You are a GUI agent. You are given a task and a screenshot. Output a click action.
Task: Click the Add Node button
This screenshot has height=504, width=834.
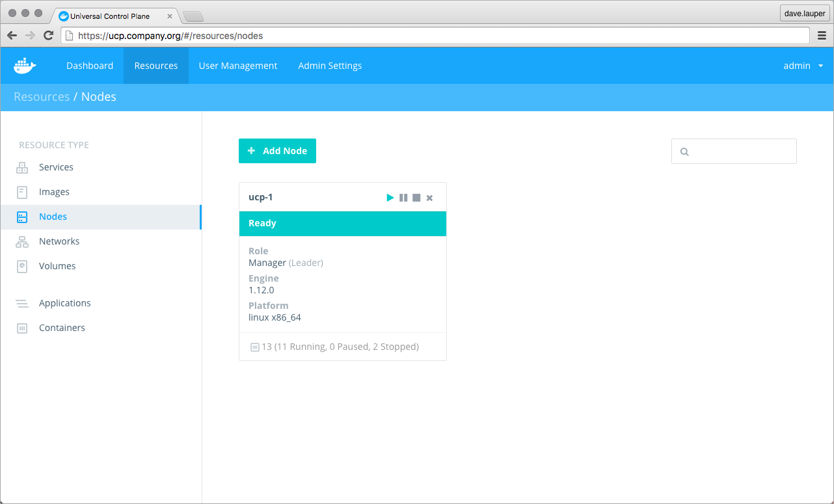277,151
